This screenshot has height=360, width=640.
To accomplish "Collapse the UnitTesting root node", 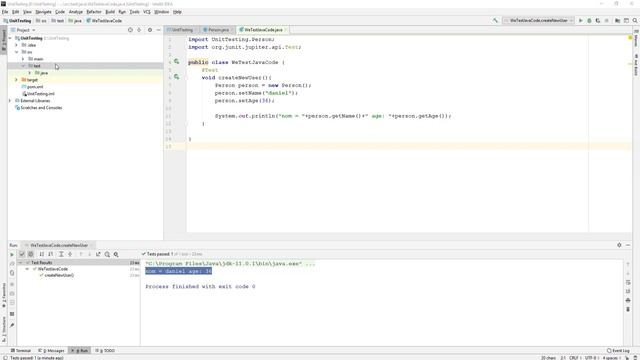I will [11, 38].
